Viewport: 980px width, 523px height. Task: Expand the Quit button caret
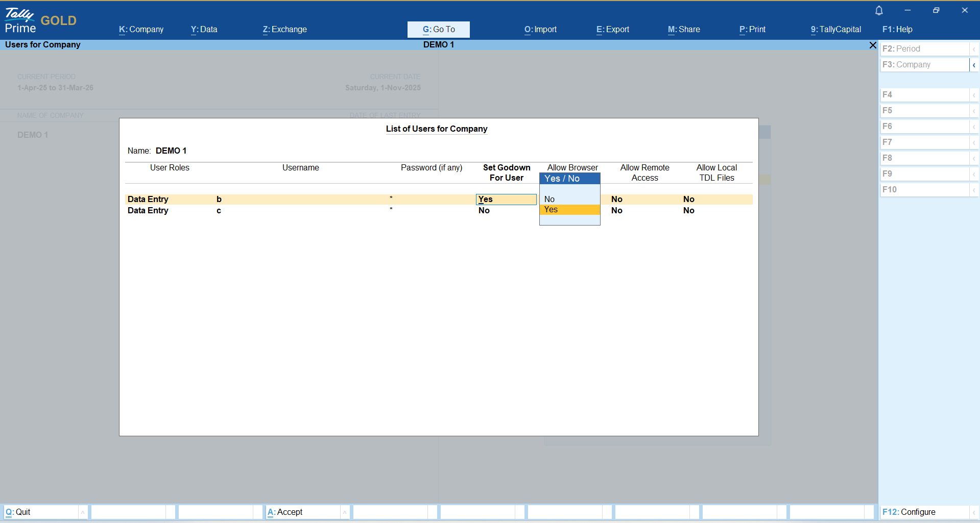pos(83,512)
